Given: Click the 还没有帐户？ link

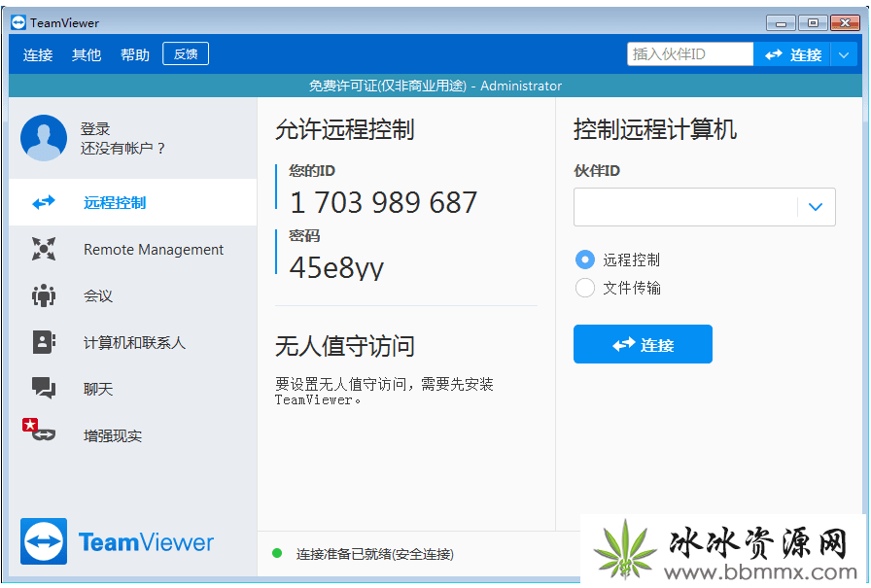Looking at the screenshot, I should 122,149.
